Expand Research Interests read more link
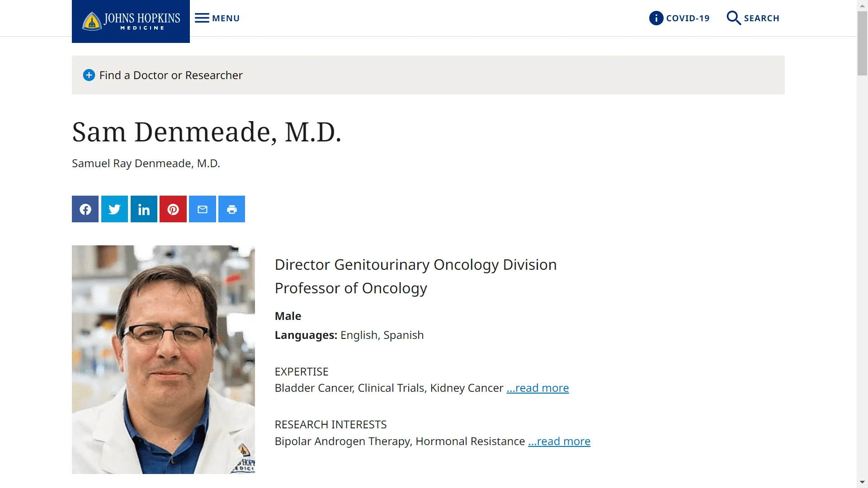 pyautogui.click(x=559, y=441)
